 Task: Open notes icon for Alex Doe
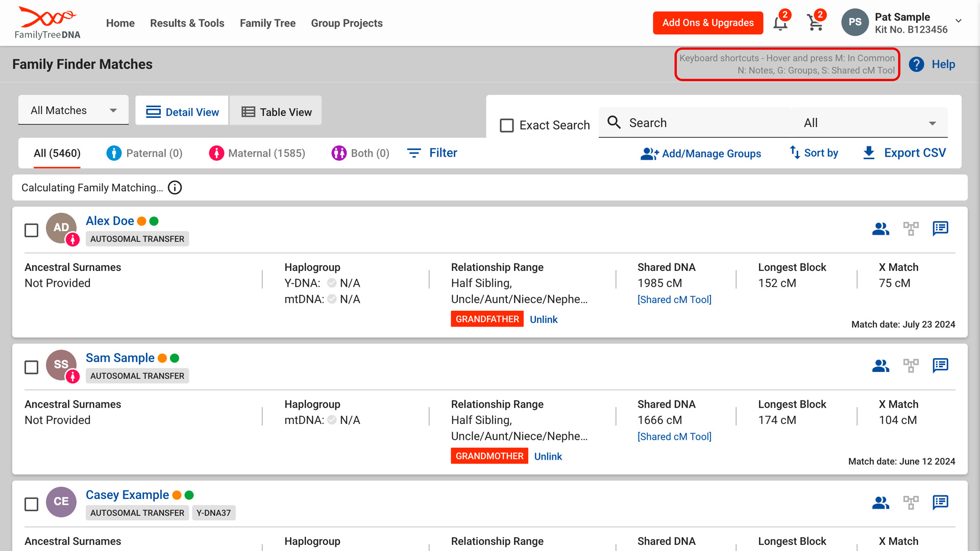[940, 229]
